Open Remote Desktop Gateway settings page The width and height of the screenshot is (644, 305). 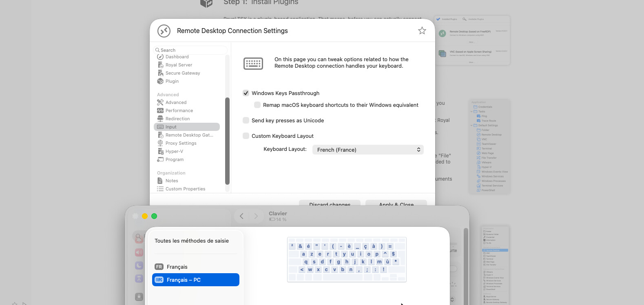[189, 135]
